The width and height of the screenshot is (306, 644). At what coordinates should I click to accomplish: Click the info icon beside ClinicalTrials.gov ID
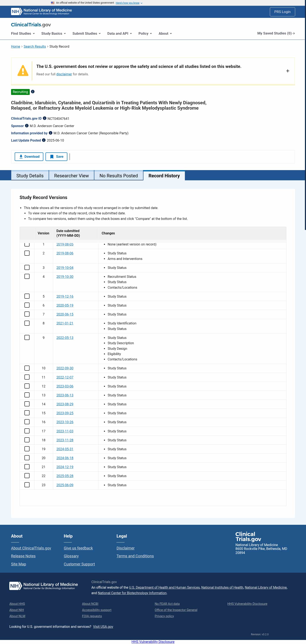pos(44,118)
